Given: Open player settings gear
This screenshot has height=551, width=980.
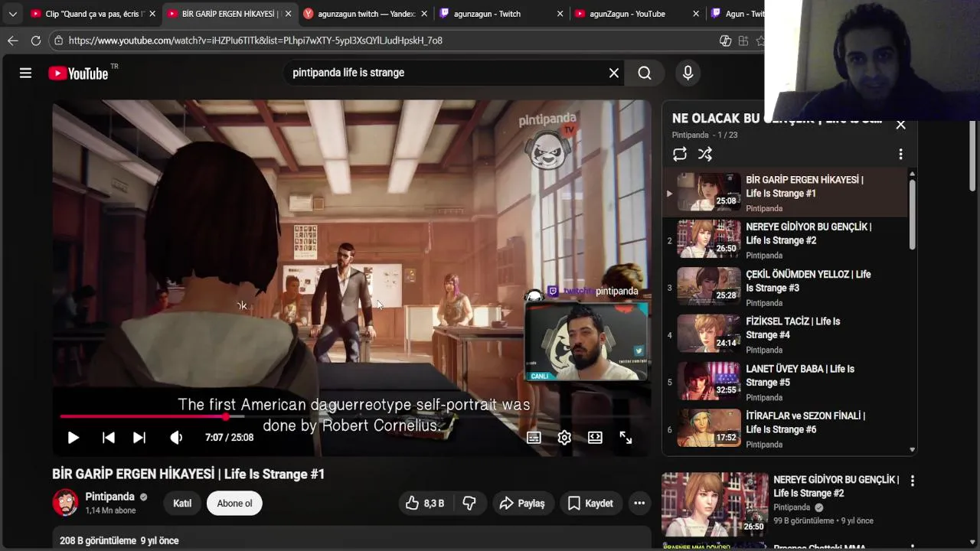Looking at the screenshot, I should pos(564,438).
